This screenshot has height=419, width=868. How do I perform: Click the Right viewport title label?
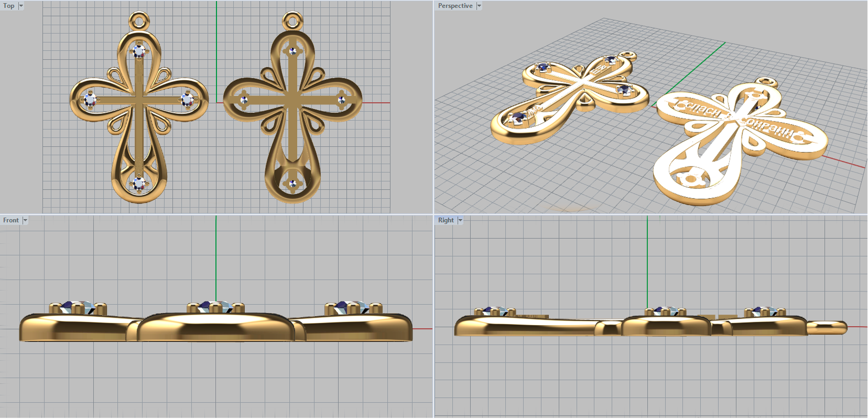click(446, 220)
